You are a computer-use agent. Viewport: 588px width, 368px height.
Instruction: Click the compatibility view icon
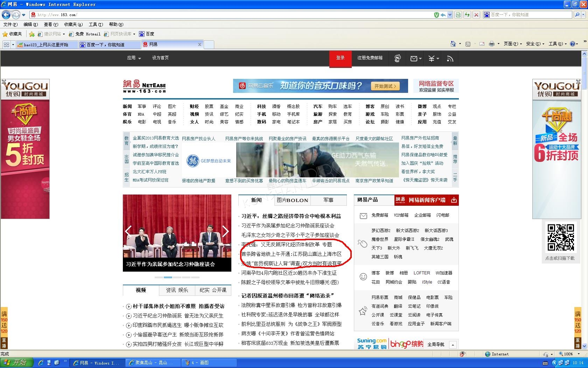coord(458,15)
